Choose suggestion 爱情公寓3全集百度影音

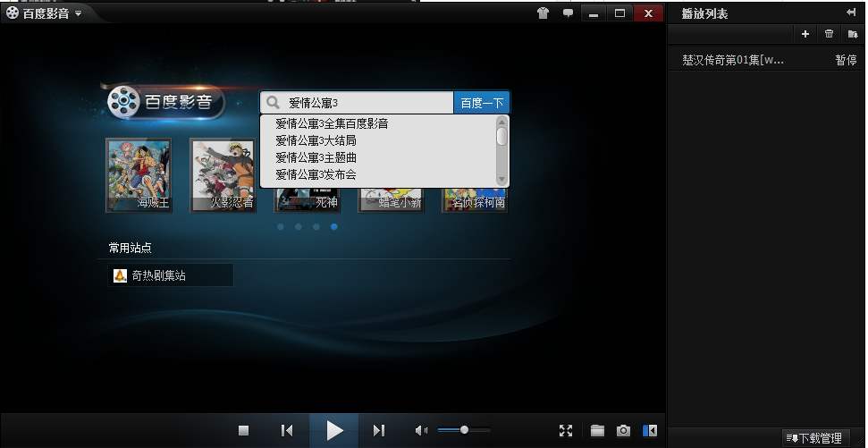pyautogui.click(x=332, y=124)
